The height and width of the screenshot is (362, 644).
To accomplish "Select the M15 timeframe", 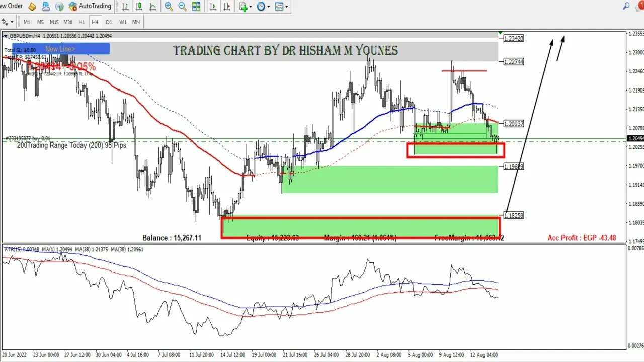I will [x=54, y=22].
